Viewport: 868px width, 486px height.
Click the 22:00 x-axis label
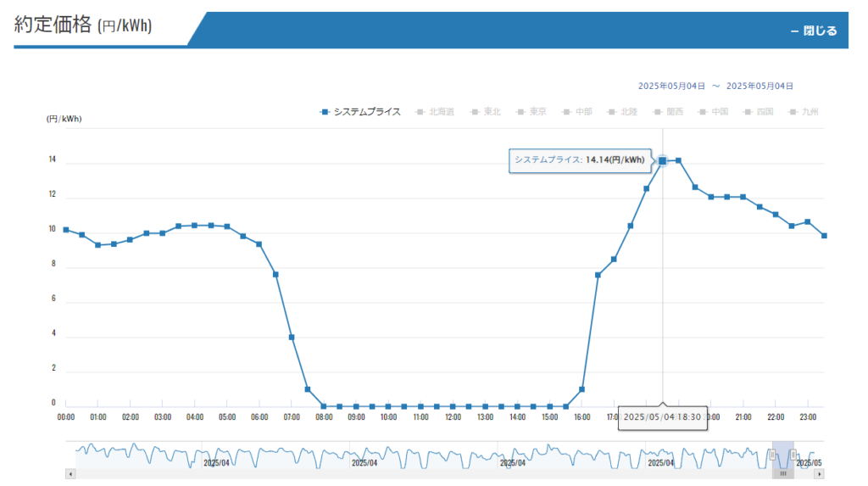point(776,417)
